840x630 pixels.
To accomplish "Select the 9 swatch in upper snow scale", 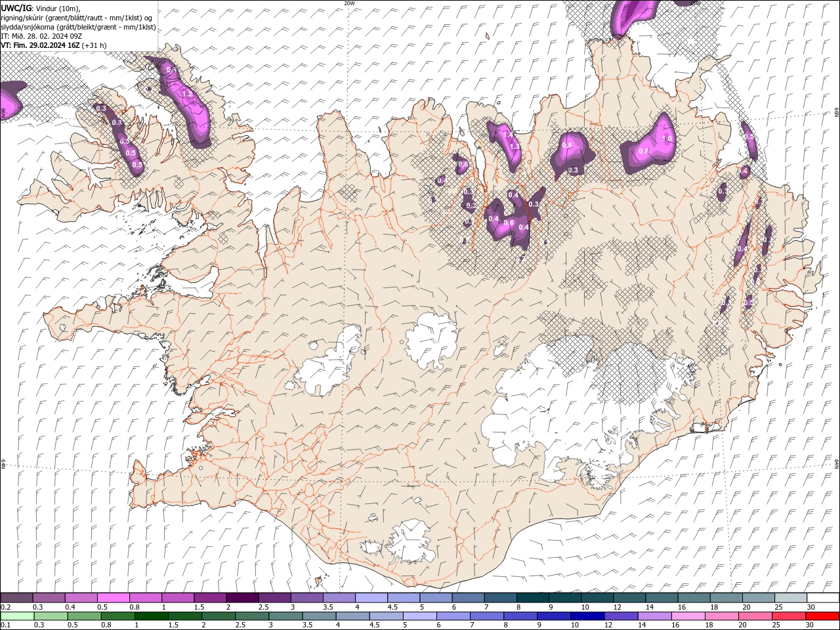I will click(564, 598).
